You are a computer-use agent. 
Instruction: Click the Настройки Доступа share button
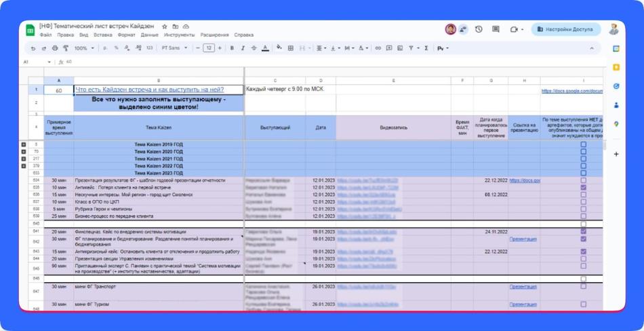tap(567, 29)
